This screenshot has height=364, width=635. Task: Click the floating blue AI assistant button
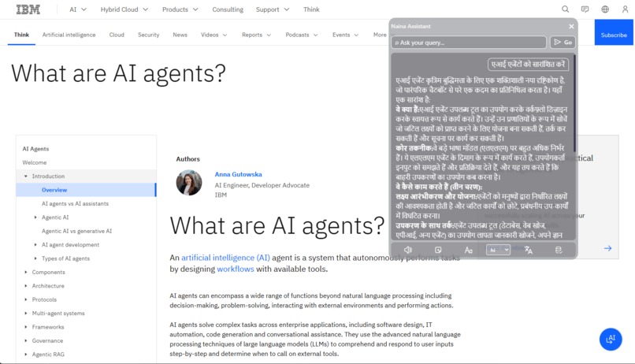611,339
